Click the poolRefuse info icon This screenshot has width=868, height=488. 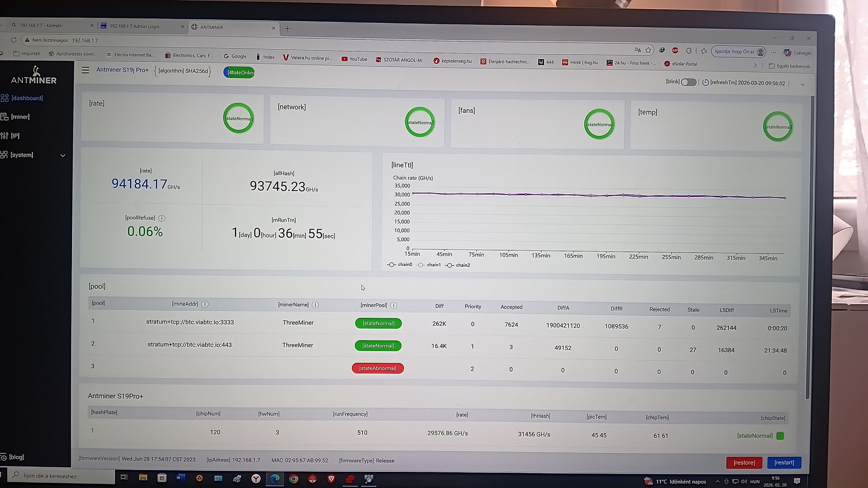[162, 218]
